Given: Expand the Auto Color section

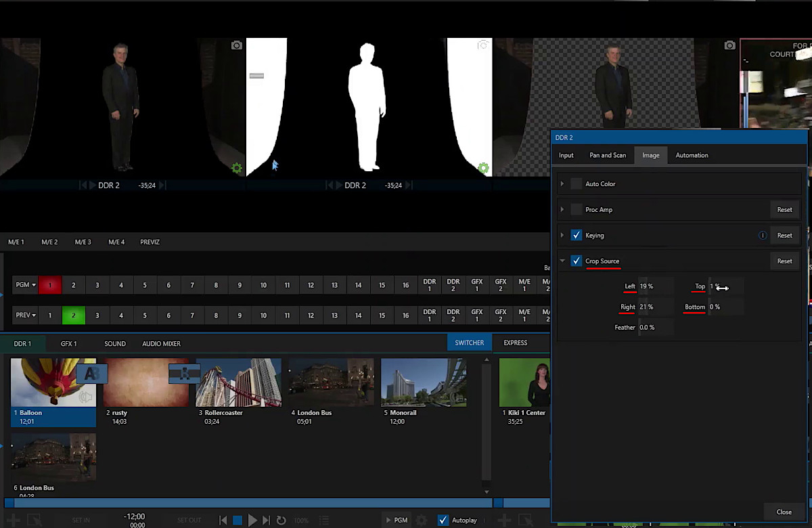Looking at the screenshot, I should click(x=562, y=183).
